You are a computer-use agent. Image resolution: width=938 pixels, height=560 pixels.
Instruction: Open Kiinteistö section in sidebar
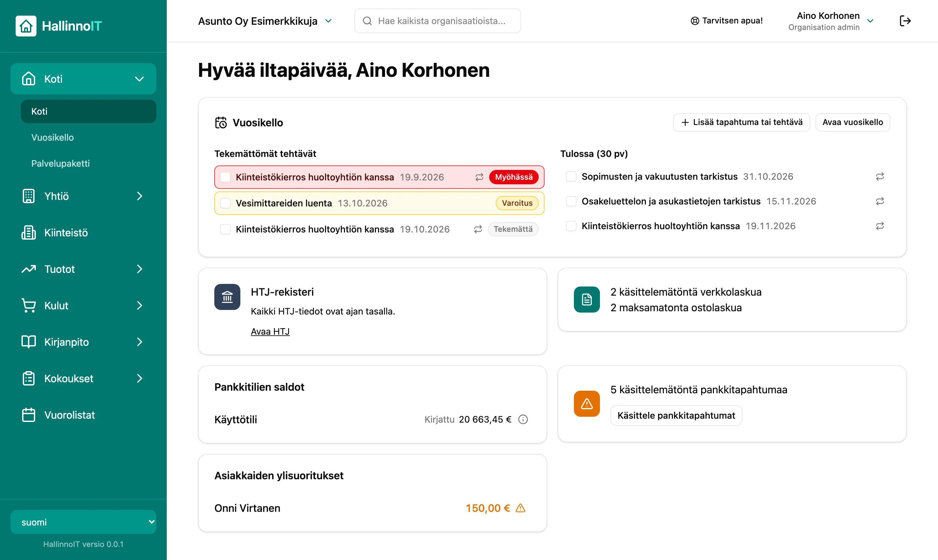click(83, 232)
